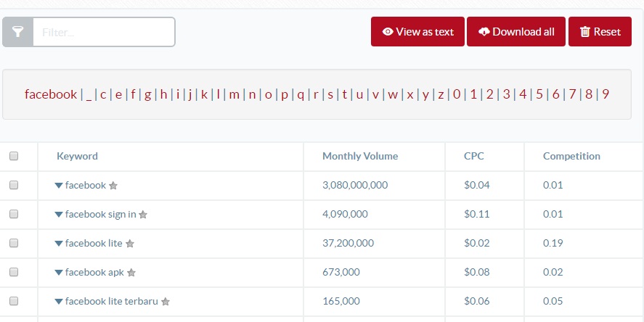Image resolution: width=644 pixels, height=322 pixels.
Task: Select the facebook lite row checkbox
Action: point(14,243)
